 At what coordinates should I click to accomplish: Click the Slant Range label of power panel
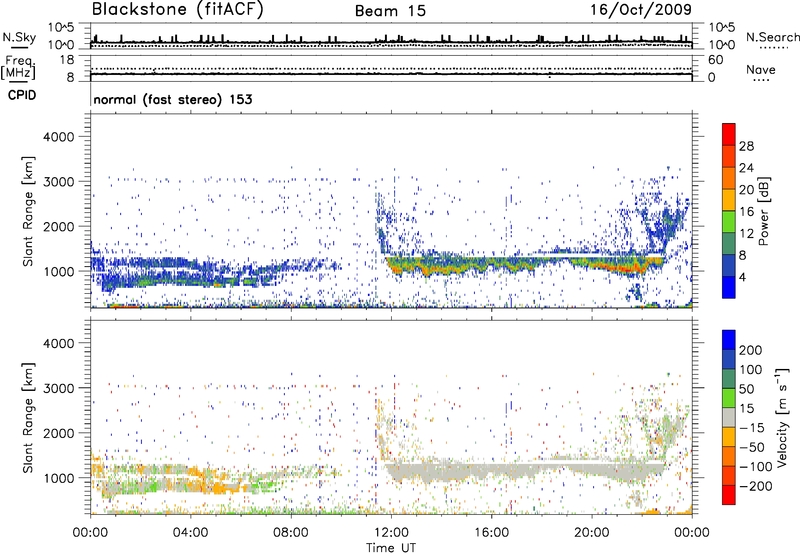point(28,211)
